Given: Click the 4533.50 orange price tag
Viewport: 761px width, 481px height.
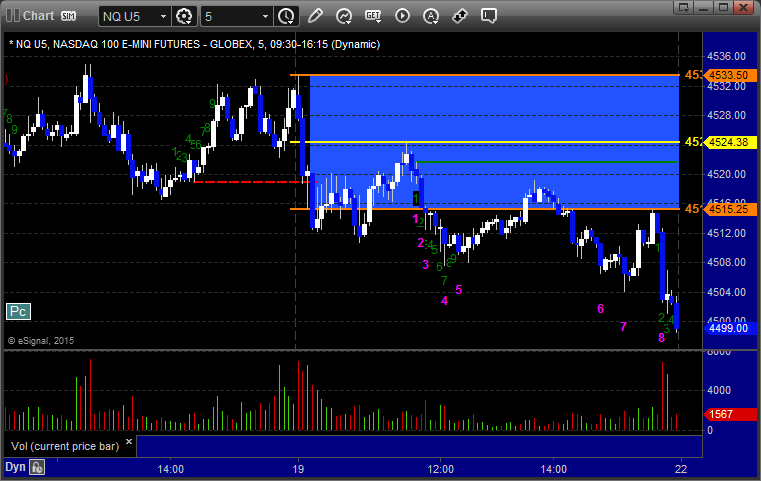Looking at the screenshot, I should pos(730,75).
